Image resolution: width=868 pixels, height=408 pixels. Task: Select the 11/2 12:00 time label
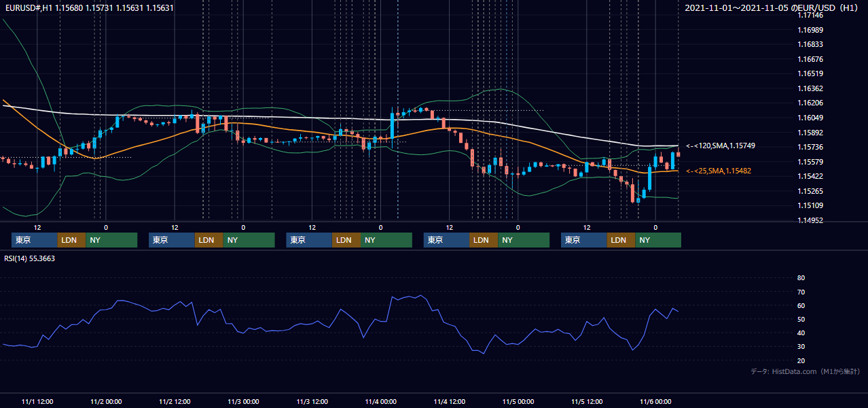(175, 401)
